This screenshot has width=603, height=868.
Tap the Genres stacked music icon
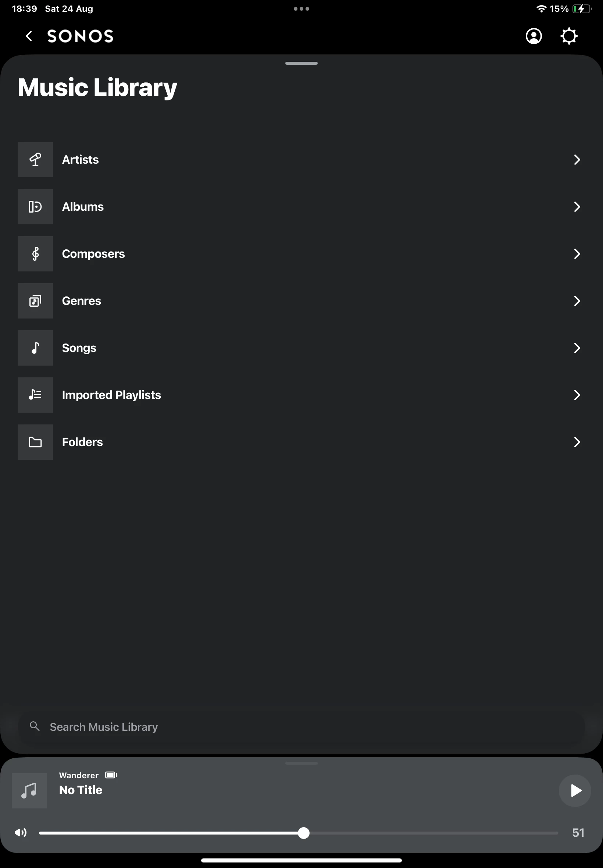pyautogui.click(x=35, y=301)
